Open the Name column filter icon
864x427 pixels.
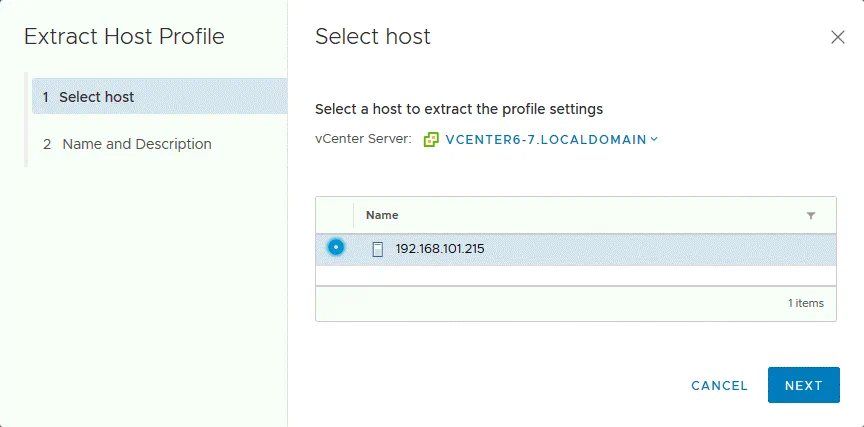810,216
